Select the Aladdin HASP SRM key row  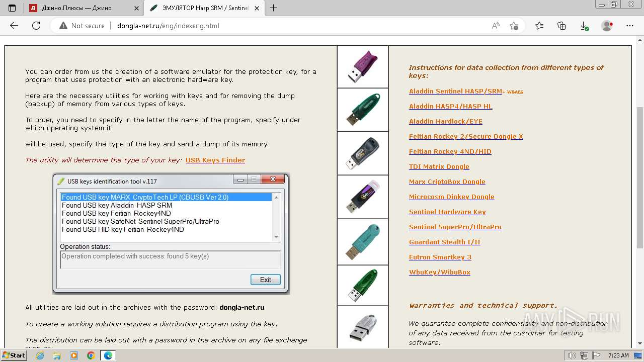(x=166, y=205)
